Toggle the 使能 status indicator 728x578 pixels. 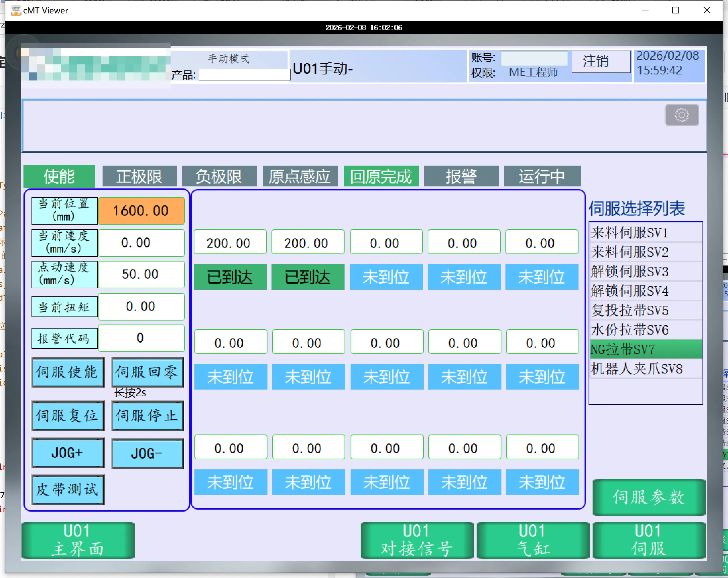pos(59,176)
